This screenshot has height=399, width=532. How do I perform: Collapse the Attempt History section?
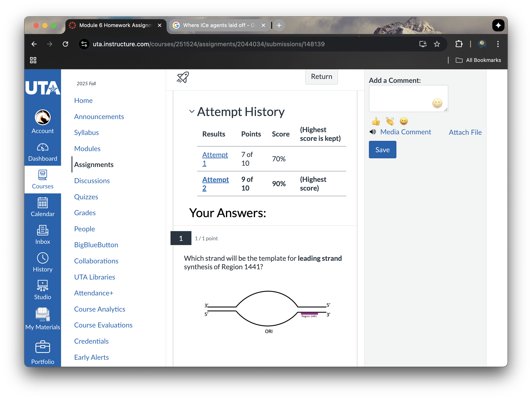192,112
